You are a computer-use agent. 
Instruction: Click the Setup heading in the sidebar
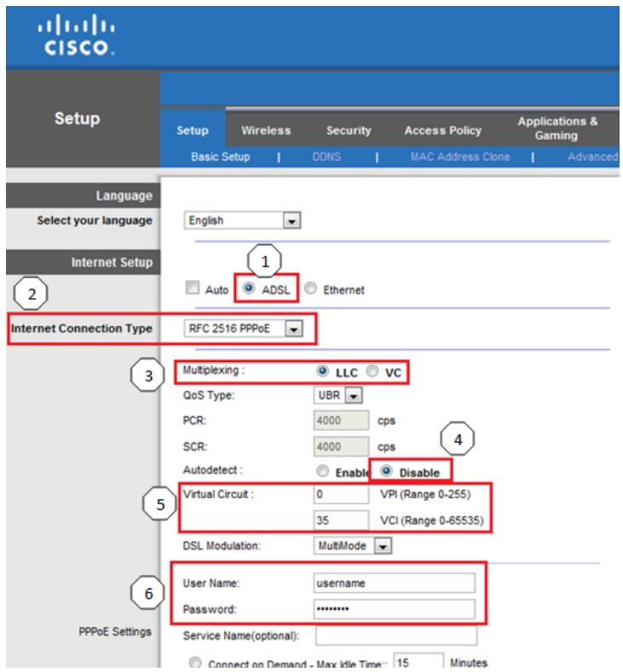pos(78,118)
